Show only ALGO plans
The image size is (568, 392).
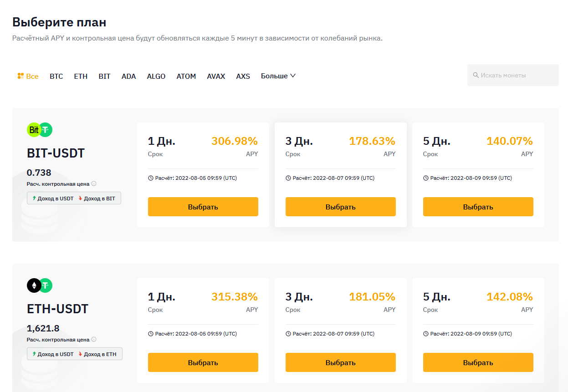click(x=156, y=76)
